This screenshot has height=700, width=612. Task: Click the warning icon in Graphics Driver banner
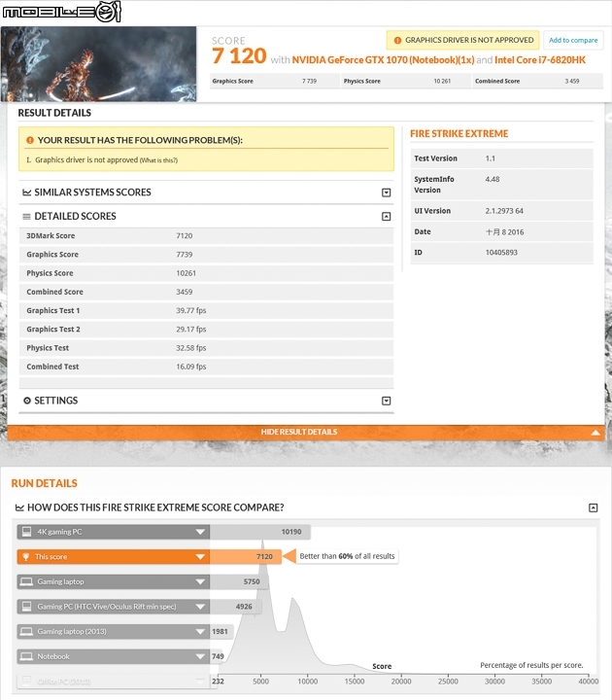coord(397,40)
